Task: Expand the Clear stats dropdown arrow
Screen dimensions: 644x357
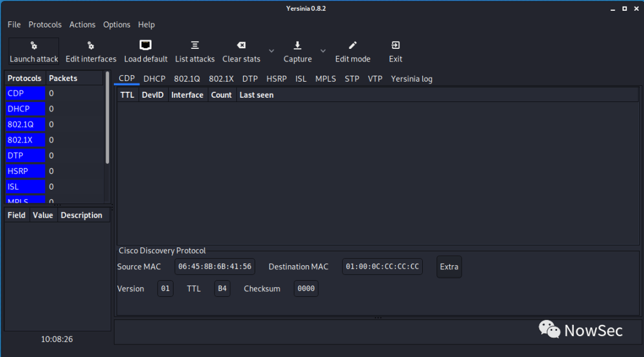Action: 271,51
